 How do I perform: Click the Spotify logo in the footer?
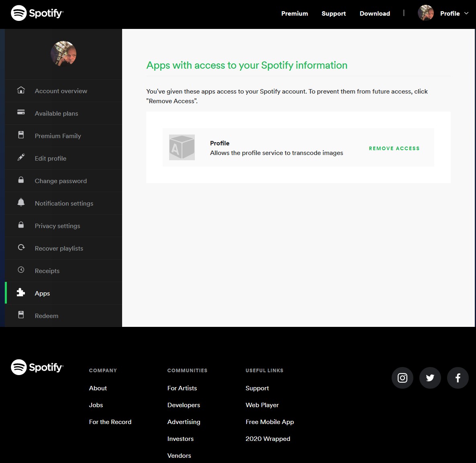tap(37, 367)
